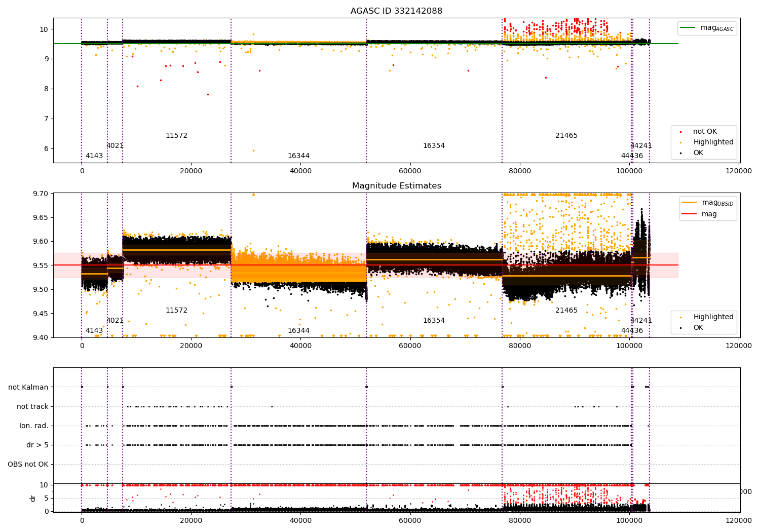Click the orange mag OBSID legend line sample
This screenshot has width=760, height=532.
689,203
